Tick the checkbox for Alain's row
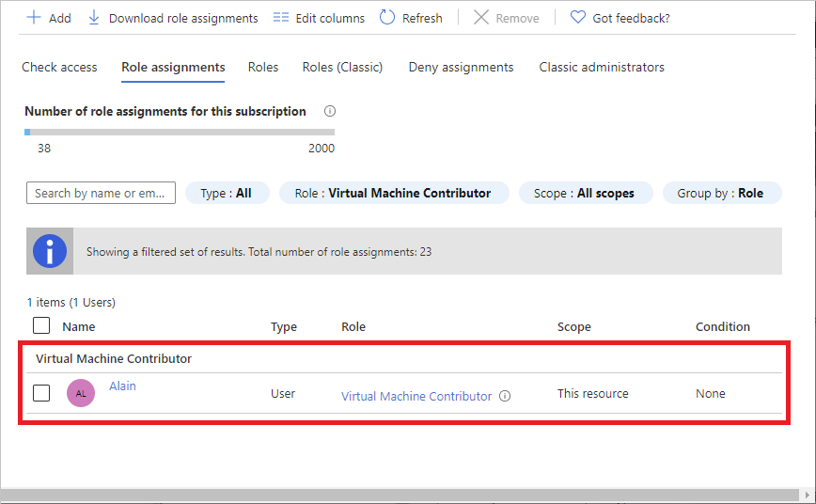The width and height of the screenshot is (816, 504). pyautogui.click(x=41, y=393)
